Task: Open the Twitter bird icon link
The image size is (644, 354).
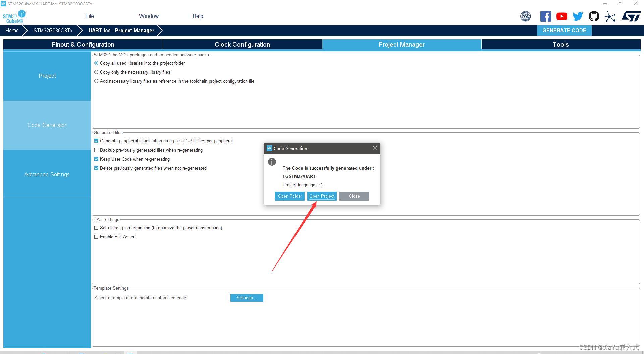Action: click(578, 16)
